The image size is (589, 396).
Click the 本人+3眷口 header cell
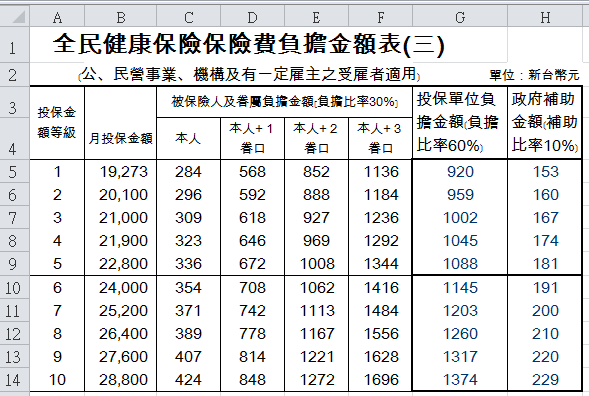pos(381,138)
